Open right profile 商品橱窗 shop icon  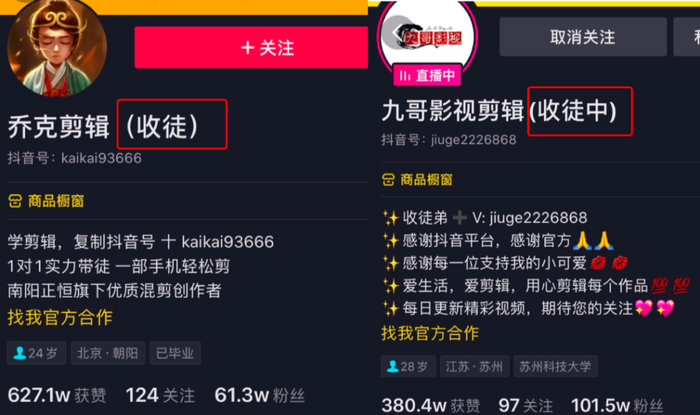(388, 180)
